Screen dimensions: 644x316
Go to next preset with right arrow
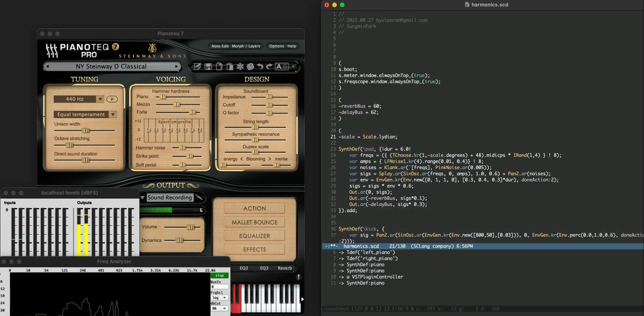(177, 66)
